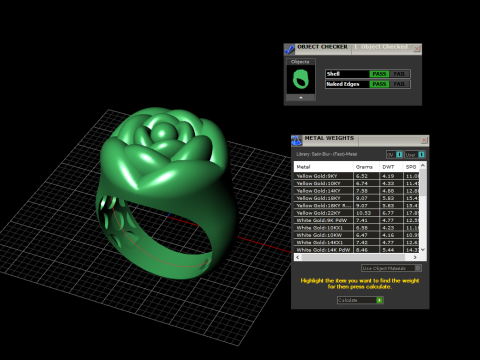Toggle the User library switch

415,155
